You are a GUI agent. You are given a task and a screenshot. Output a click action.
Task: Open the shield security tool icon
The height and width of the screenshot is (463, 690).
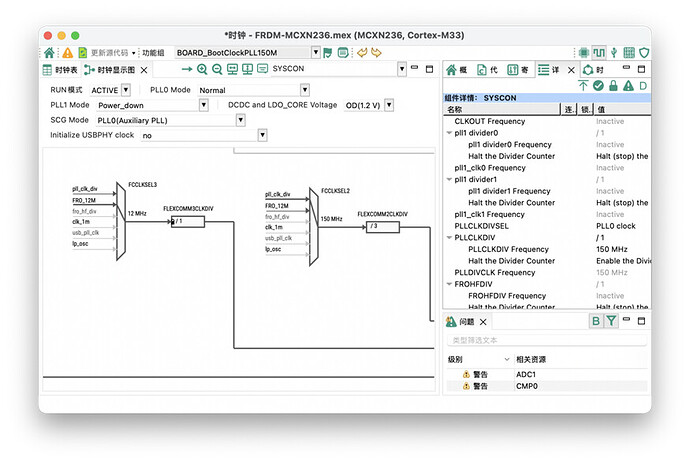(x=644, y=53)
